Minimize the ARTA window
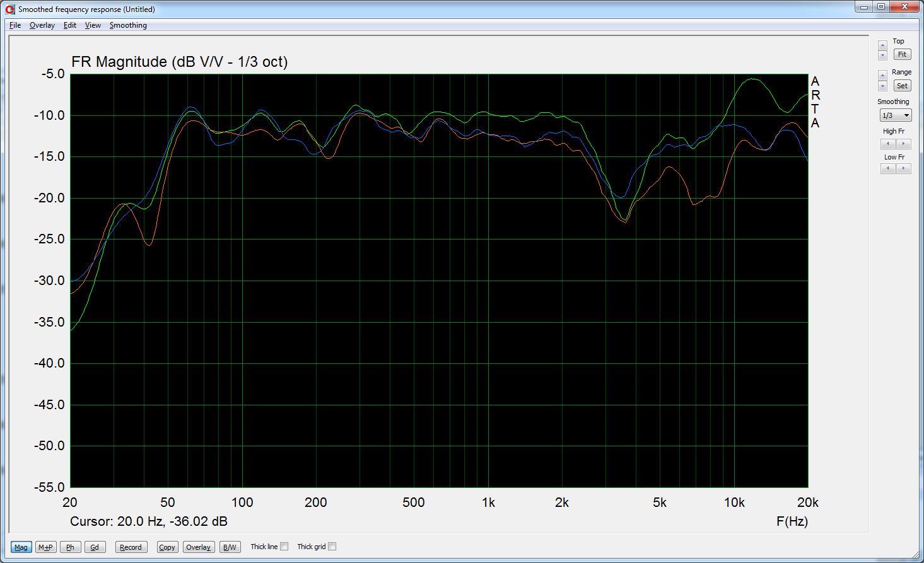 864,6
